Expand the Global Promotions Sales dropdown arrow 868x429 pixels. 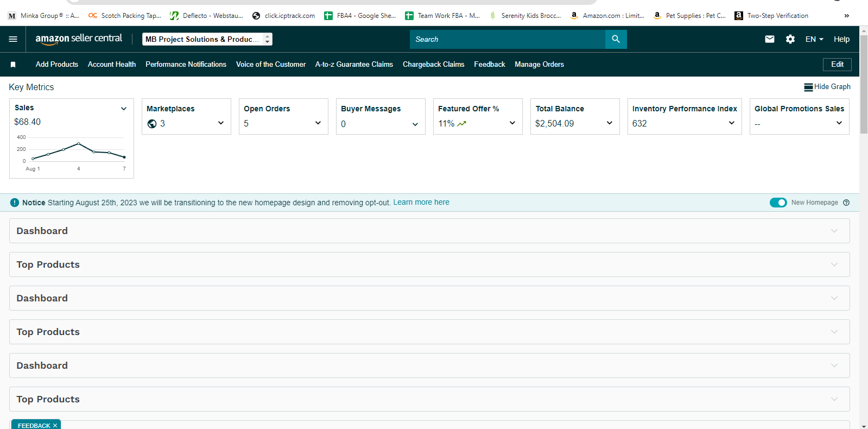click(839, 123)
